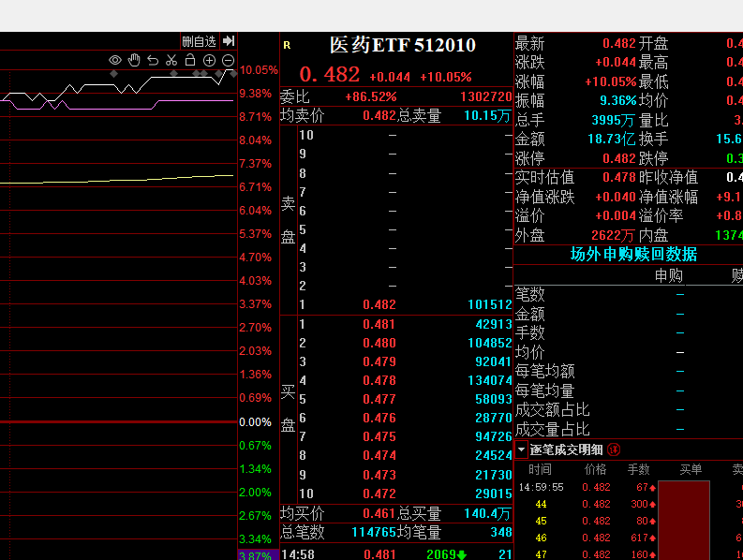The height and width of the screenshot is (560, 743).
Task: Click the 成交额占比 row label
Action: [553, 410]
